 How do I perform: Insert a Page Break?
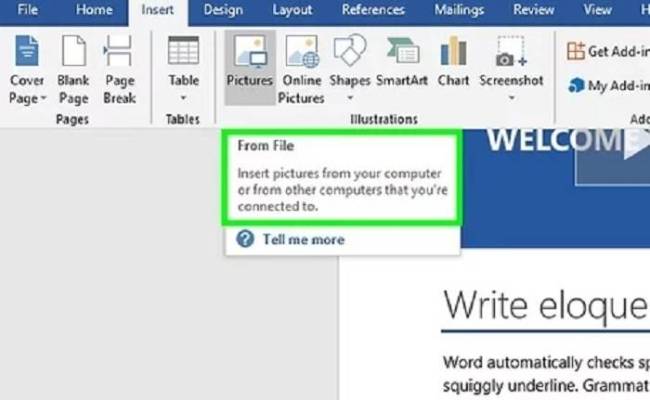[119, 69]
